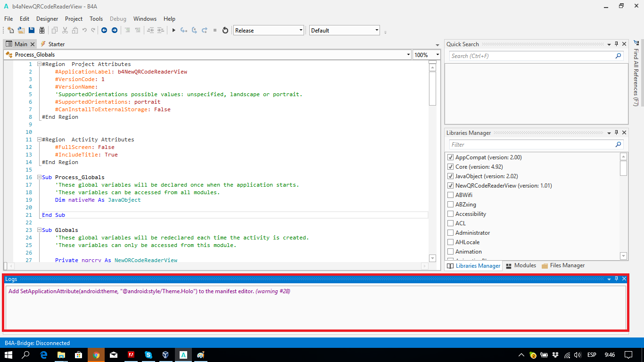Open the Designer menu
The width and height of the screenshot is (644, 362).
pos(47,19)
